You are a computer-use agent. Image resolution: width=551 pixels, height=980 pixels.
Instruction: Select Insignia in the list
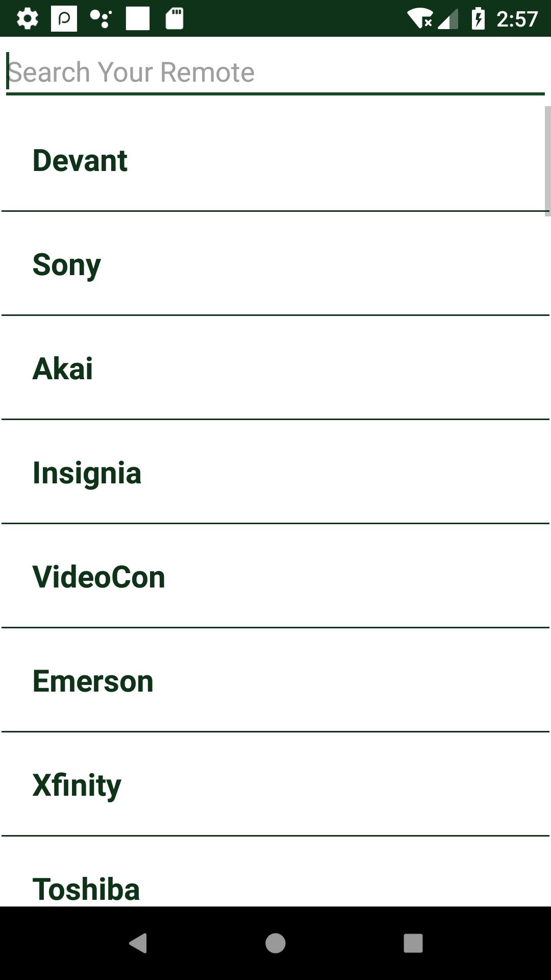point(275,473)
